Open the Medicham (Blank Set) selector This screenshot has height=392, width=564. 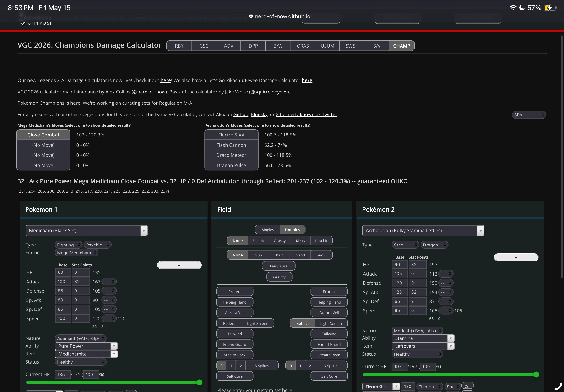(87, 231)
